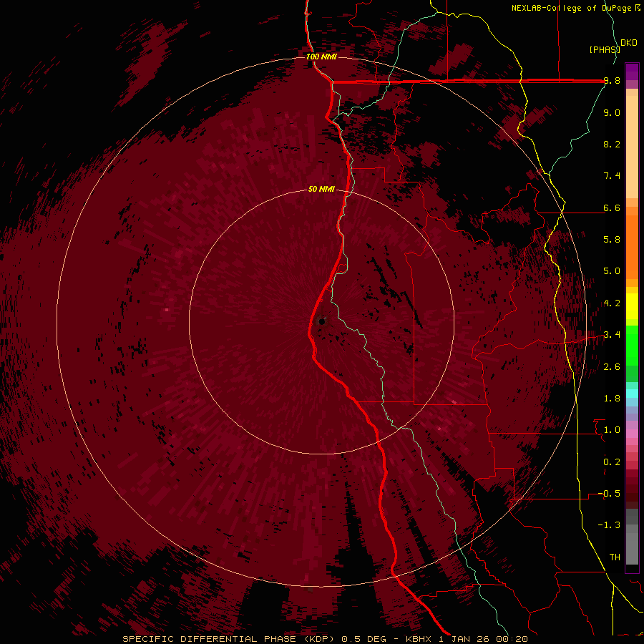644x644 pixels.
Task: Select the 1.8 legend value
Action: pos(612,399)
